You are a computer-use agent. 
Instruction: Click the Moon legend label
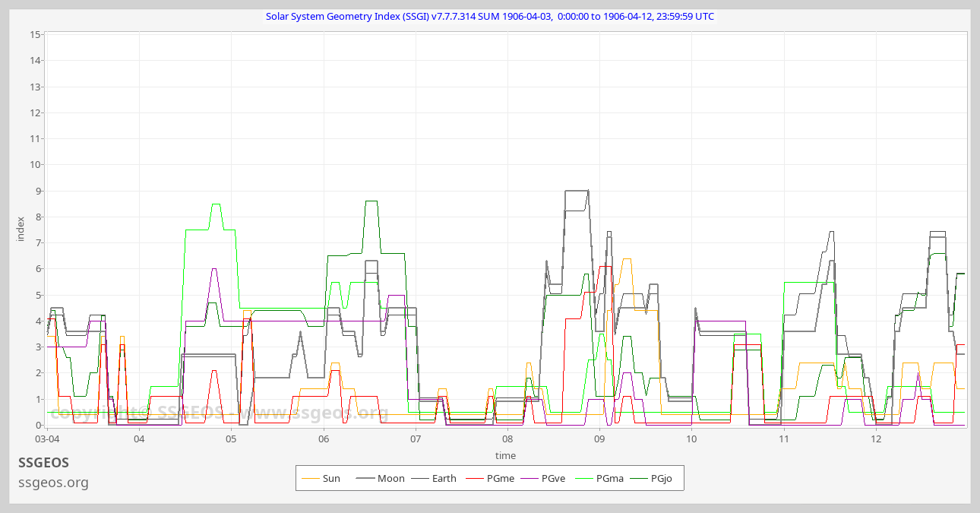(x=390, y=479)
